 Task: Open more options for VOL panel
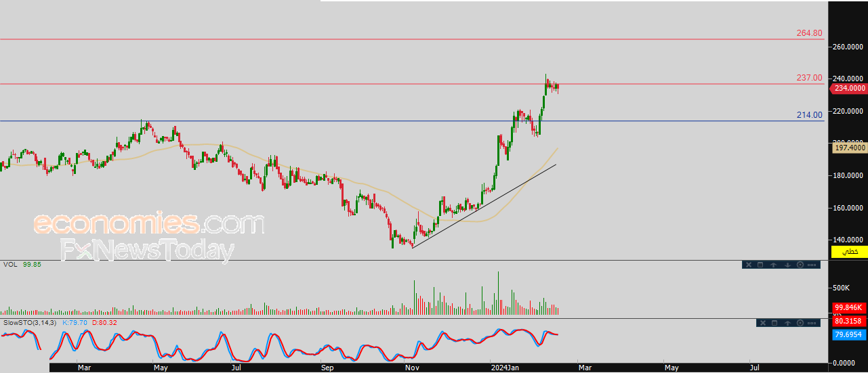point(812,265)
